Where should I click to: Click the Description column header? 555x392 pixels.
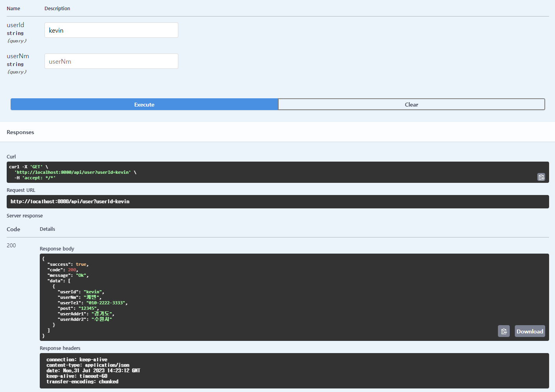(x=57, y=9)
